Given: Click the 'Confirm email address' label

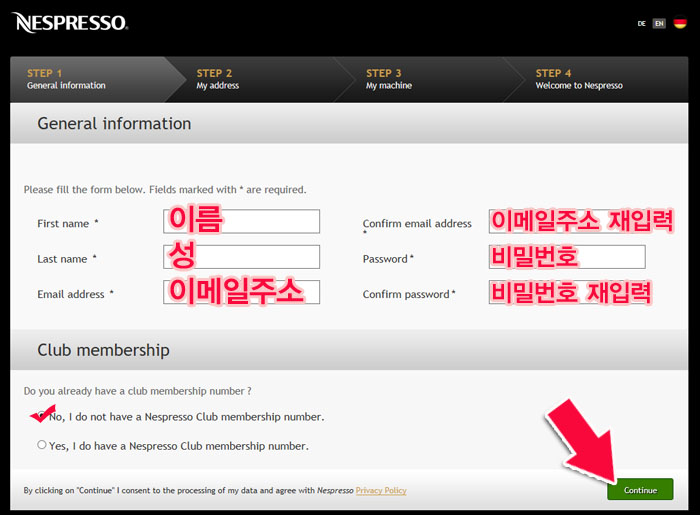Looking at the screenshot, I should [417, 224].
